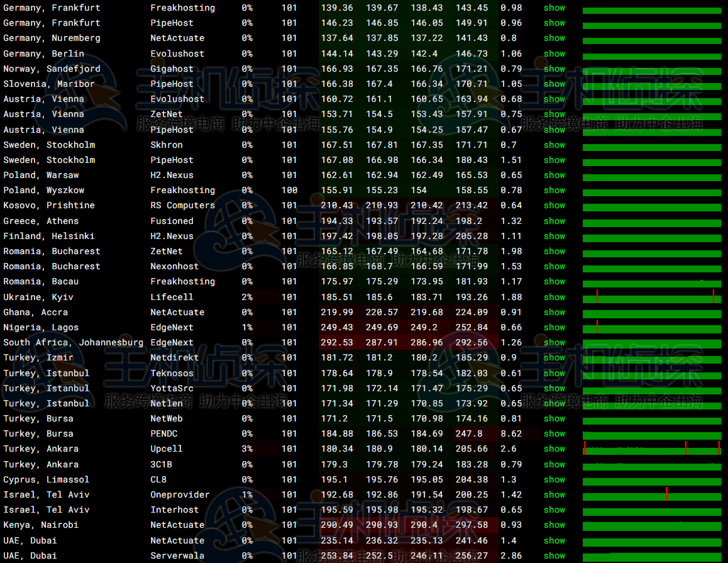Open show link for Romania Bucharest ZetNet
The height and width of the screenshot is (563, 728).
pyautogui.click(x=554, y=252)
